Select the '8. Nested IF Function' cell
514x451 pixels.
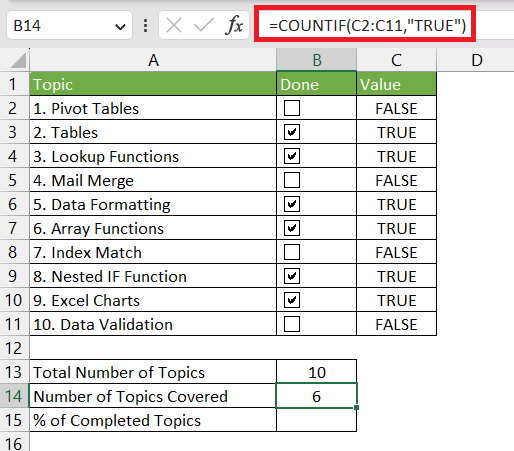point(153,276)
